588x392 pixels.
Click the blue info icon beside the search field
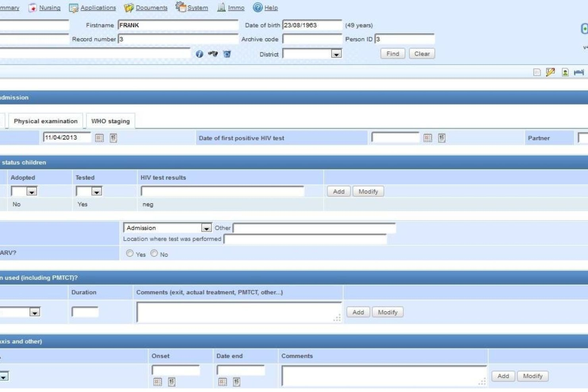199,54
